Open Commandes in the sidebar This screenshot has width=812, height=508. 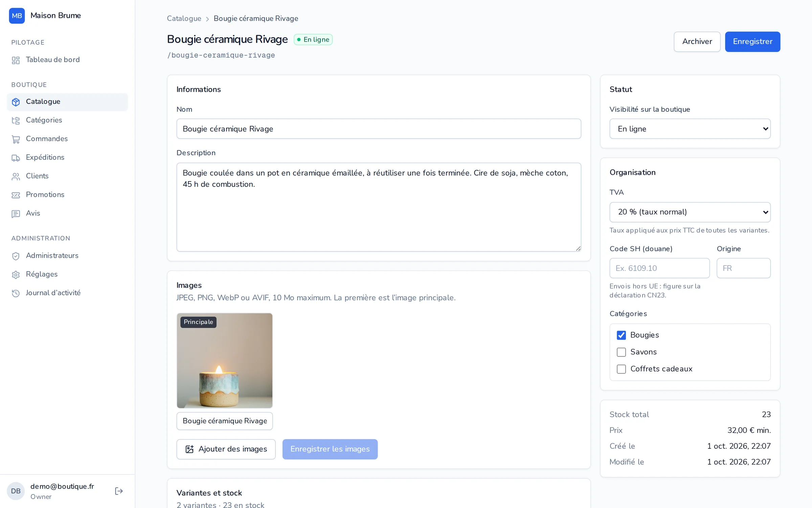(x=67, y=139)
